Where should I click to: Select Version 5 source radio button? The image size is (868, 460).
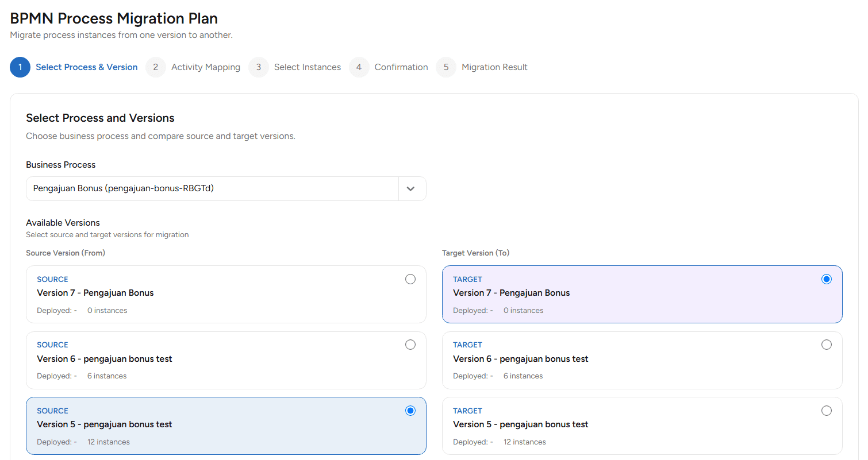pyautogui.click(x=410, y=411)
